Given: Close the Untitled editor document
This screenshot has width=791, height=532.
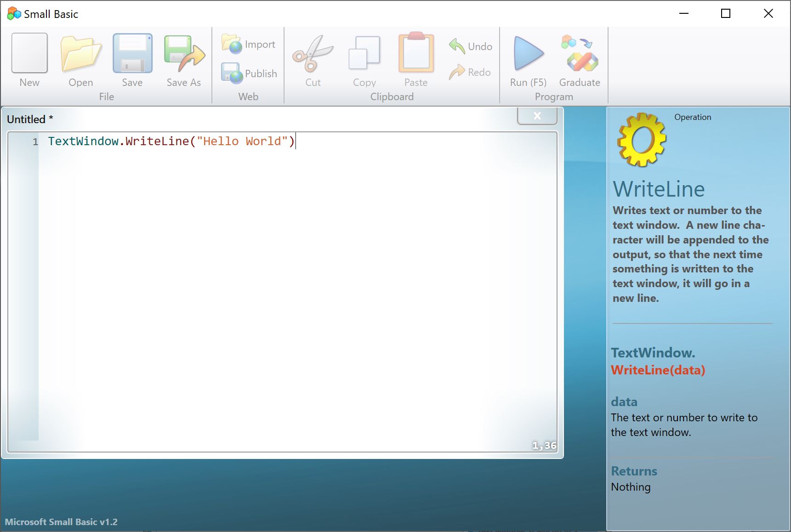Looking at the screenshot, I should (x=537, y=116).
